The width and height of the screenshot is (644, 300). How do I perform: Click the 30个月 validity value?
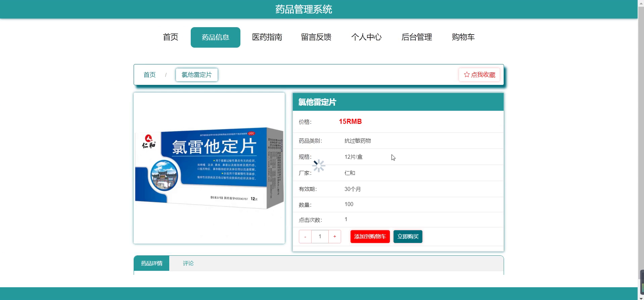pyautogui.click(x=353, y=189)
